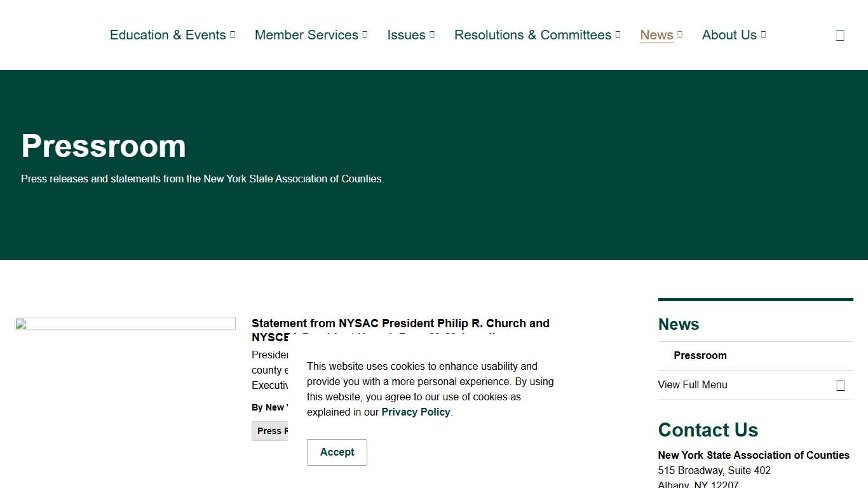
Task: Accept the cookie notice
Action: coord(337,452)
